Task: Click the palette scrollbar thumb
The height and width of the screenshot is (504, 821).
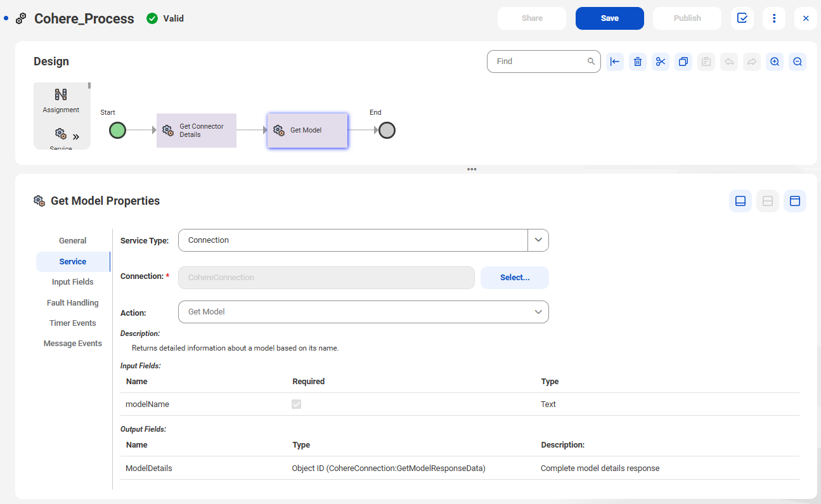Action: tap(89, 85)
